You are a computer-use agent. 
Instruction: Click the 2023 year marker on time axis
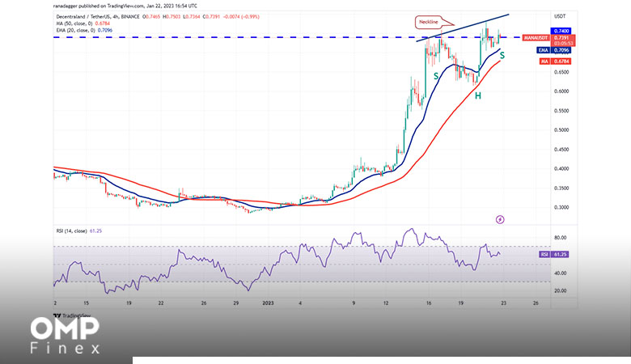pyautogui.click(x=268, y=303)
